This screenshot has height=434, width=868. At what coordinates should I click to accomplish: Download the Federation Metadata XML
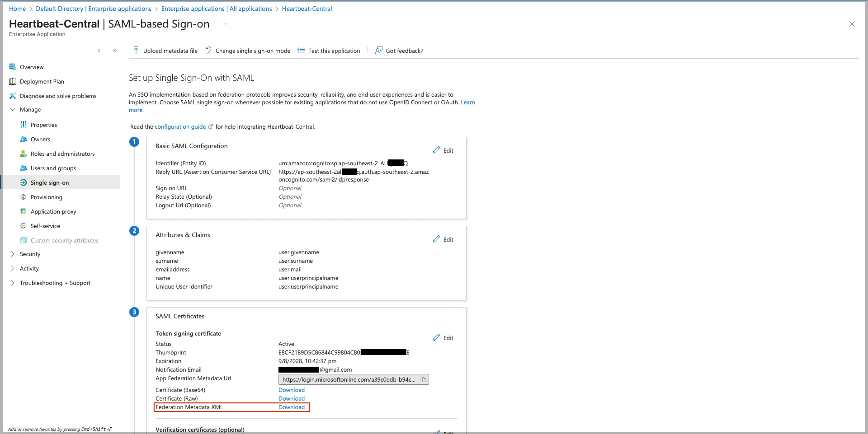(x=291, y=407)
